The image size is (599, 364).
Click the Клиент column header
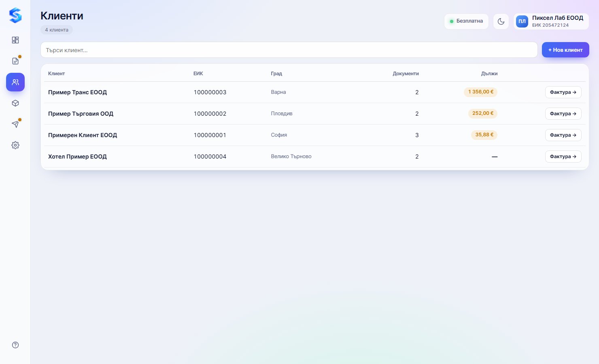point(56,74)
